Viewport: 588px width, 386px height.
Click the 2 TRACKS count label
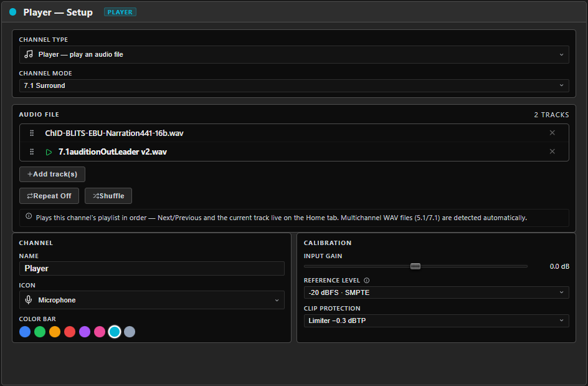(x=551, y=115)
